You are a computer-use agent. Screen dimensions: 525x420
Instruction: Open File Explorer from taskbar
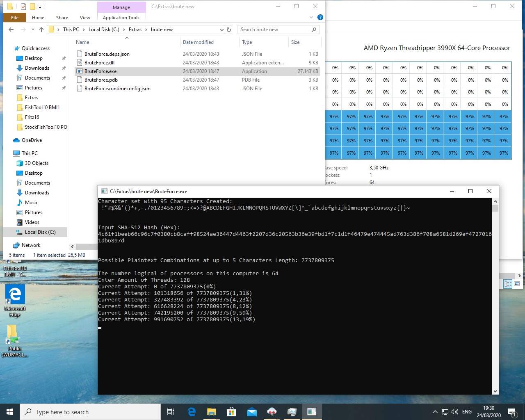(211, 411)
